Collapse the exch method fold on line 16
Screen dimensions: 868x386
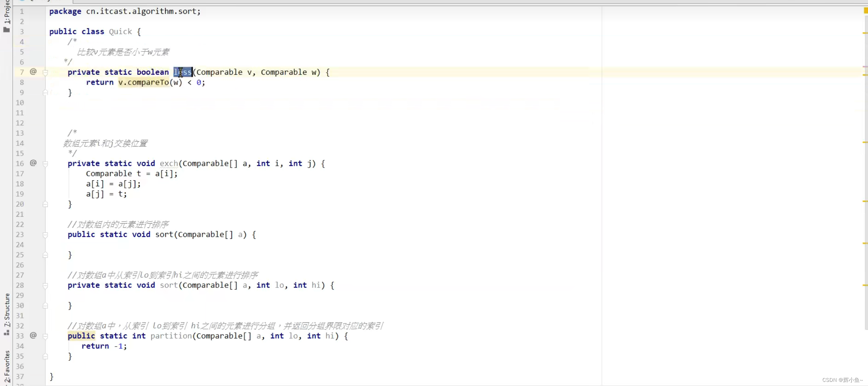[x=45, y=163]
